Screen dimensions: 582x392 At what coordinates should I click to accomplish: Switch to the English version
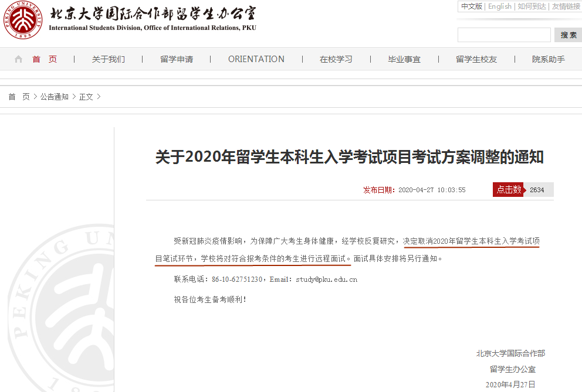pos(500,6)
